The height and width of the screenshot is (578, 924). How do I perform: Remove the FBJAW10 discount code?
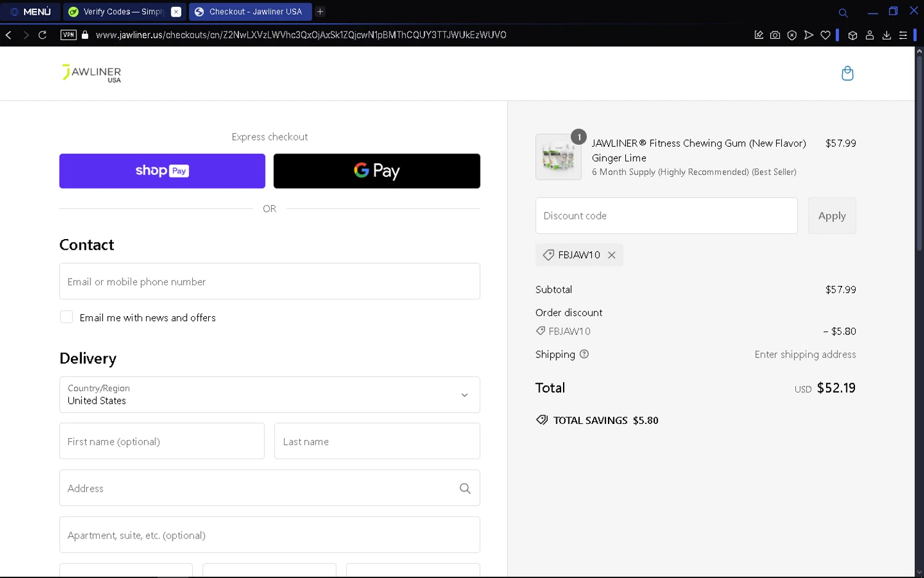click(612, 255)
